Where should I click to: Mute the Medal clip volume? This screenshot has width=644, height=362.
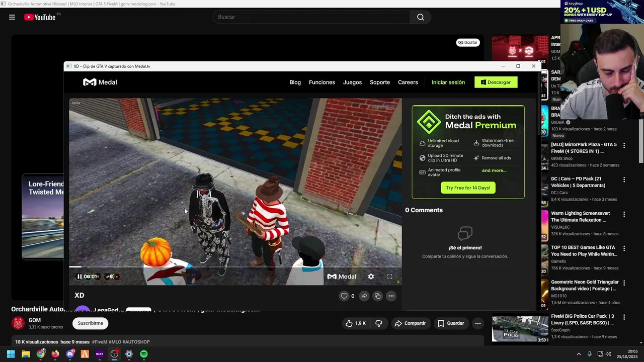[x=110, y=277]
